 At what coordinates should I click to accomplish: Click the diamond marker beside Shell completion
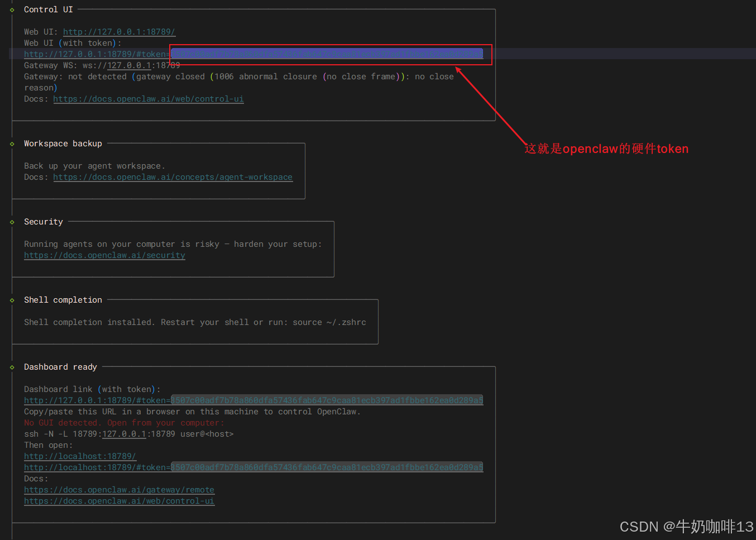[12, 300]
